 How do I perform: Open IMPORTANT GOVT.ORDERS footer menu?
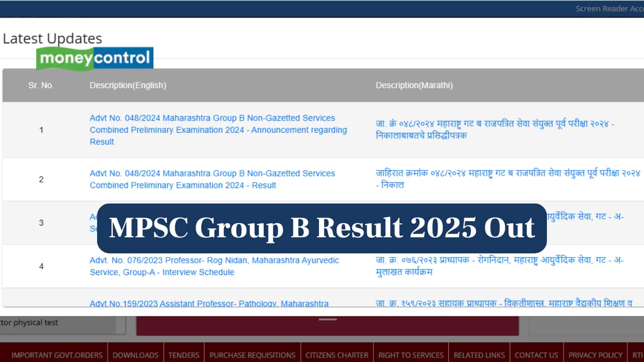click(57, 355)
